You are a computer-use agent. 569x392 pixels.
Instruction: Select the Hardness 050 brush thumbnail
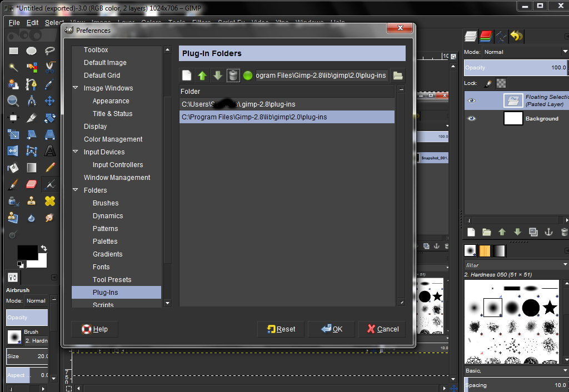[x=493, y=308]
